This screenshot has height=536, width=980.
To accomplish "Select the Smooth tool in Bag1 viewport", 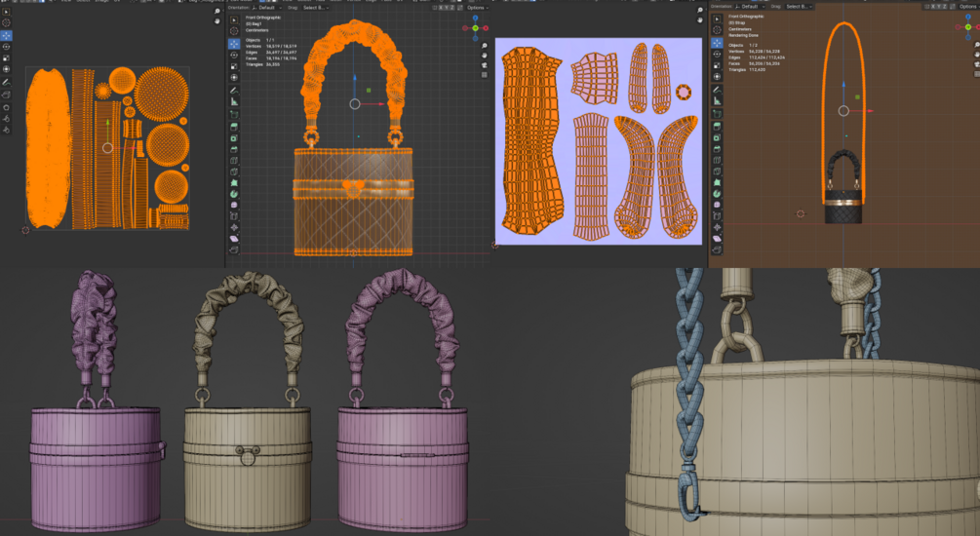I will 234,205.
